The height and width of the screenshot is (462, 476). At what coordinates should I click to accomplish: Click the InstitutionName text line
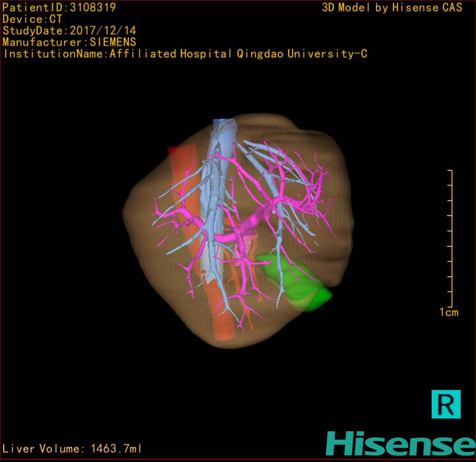[x=185, y=54]
